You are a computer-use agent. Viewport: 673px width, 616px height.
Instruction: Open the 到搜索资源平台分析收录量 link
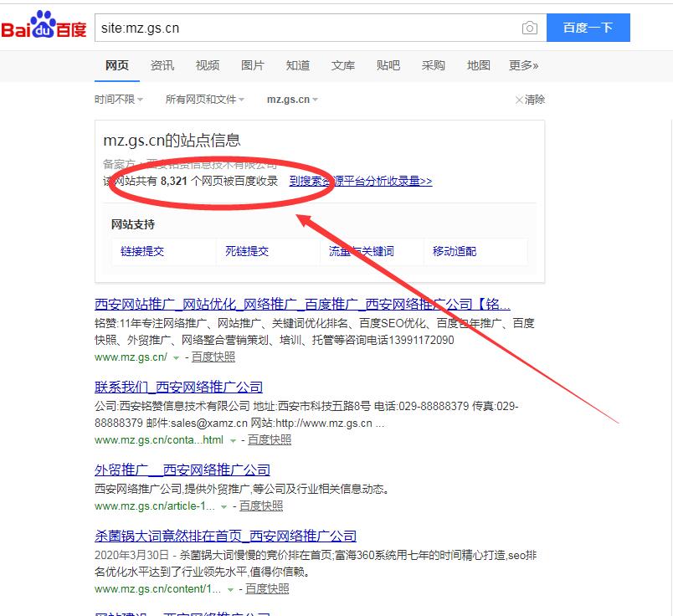361,181
